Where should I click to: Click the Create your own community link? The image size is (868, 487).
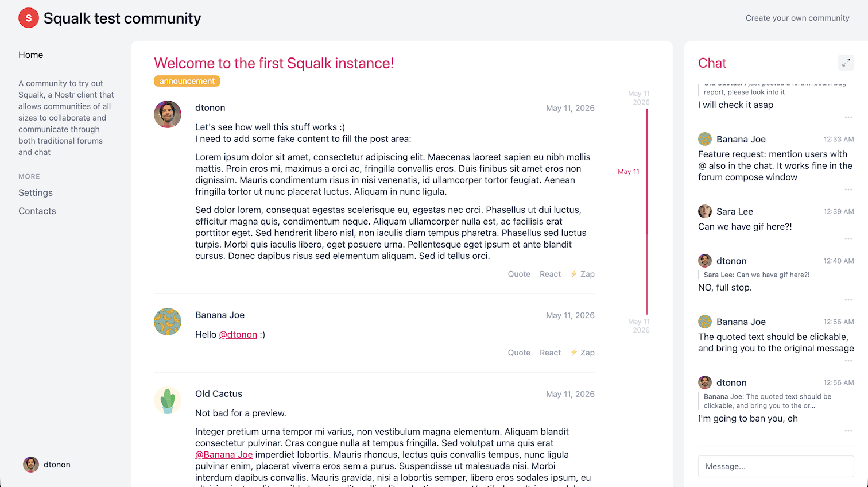tap(797, 18)
